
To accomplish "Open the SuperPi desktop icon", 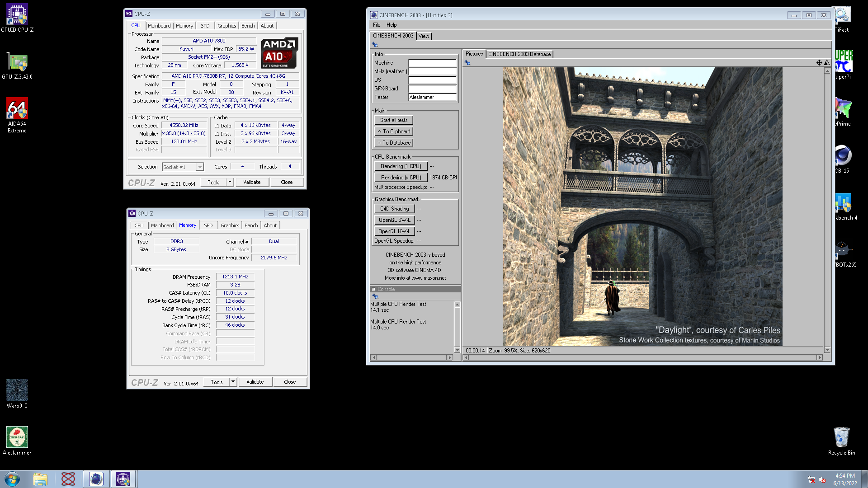I will click(x=844, y=65).
